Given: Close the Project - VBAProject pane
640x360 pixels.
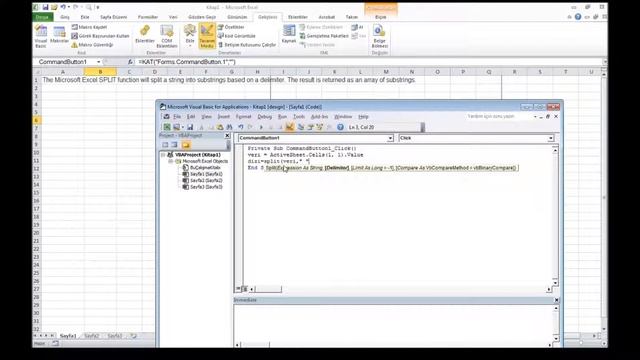Looking at the screenshot, I should 227,136.
